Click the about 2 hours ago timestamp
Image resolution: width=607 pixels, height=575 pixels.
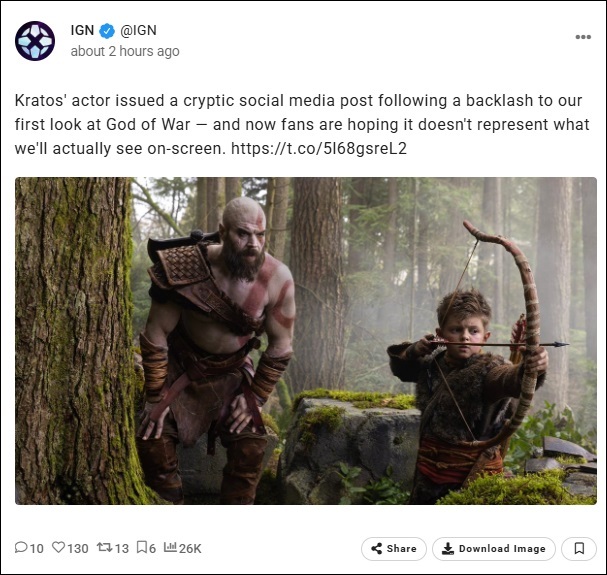pos(125,51)
